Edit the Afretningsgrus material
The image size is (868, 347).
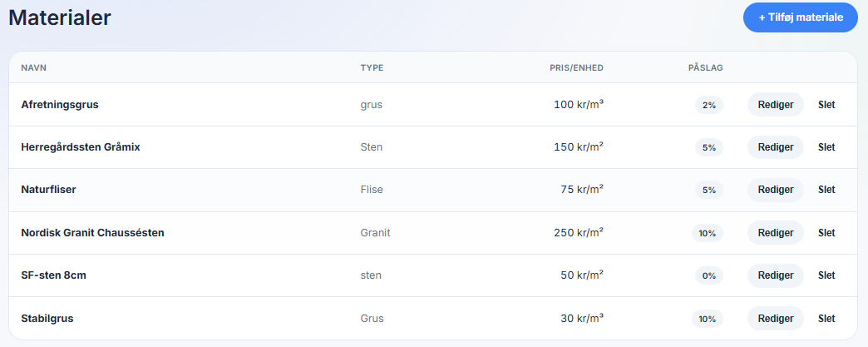[x=776, y=105]
